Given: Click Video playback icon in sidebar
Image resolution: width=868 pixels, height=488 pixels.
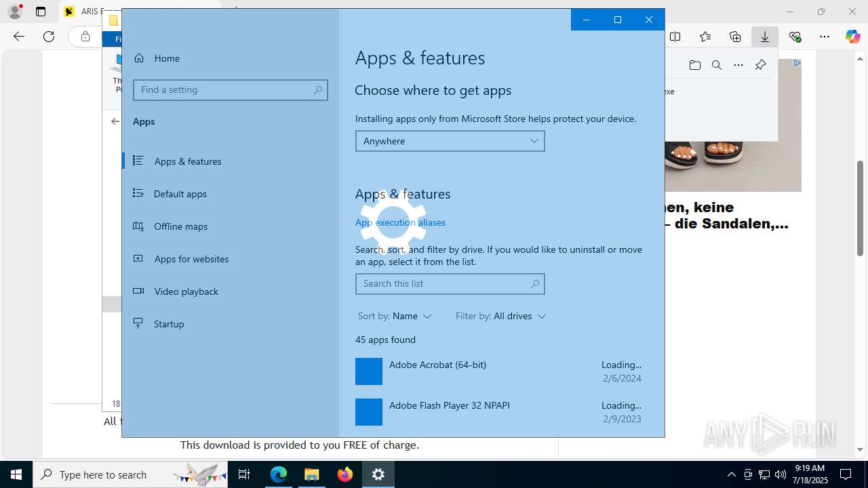Looking at the screenshot, I should tap(138, 291).
